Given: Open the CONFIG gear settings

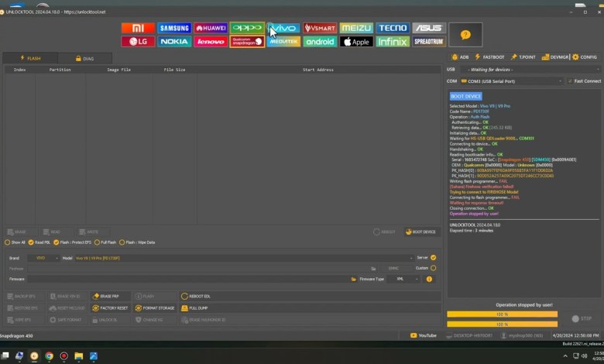Looking at the screenshot, I should click(x=585, y=57).
